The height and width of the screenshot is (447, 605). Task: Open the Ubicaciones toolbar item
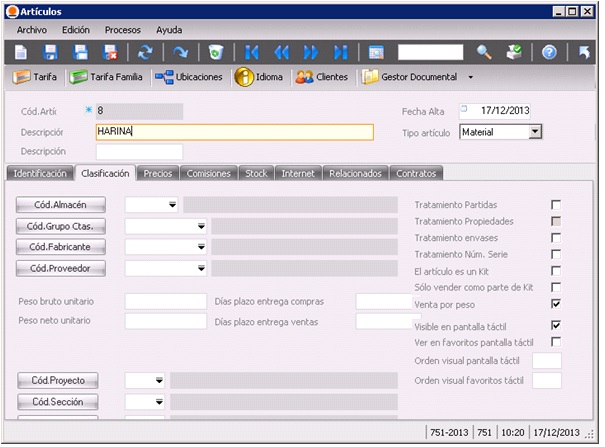pos(189,77)
